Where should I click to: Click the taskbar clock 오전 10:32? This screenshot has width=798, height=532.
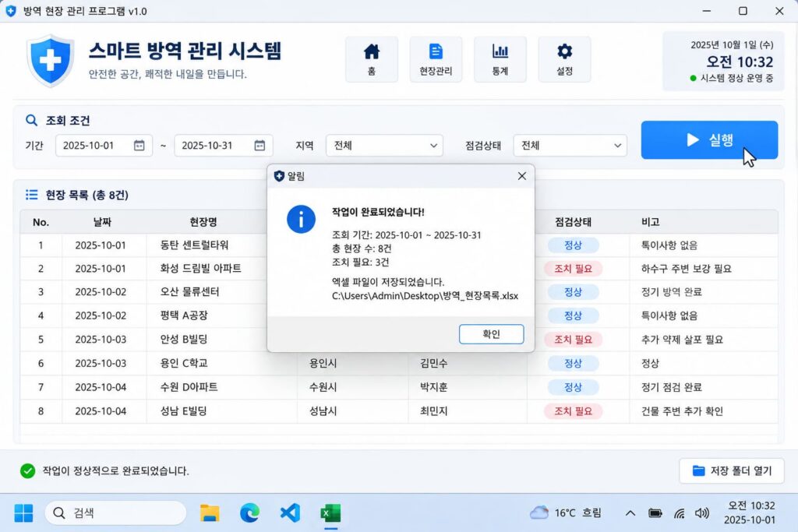click(x=750, y=513)
